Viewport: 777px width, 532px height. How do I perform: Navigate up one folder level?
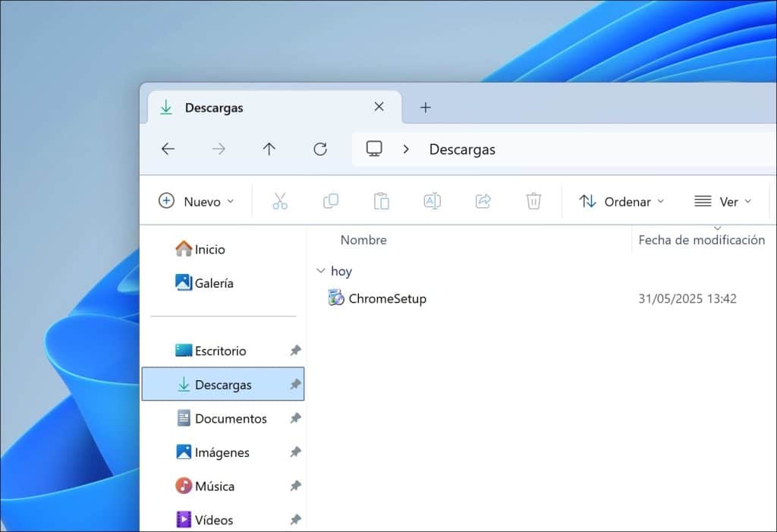[269, 149]
